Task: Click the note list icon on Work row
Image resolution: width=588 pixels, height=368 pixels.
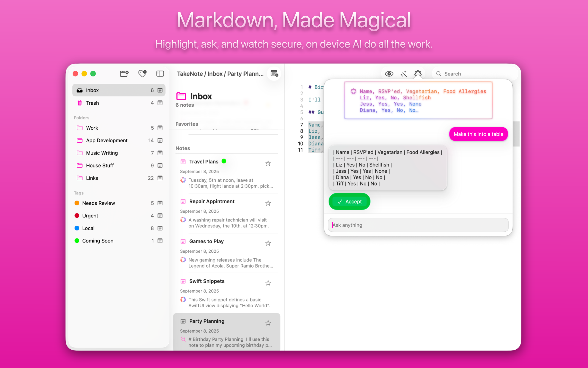Action: [160, 128]
